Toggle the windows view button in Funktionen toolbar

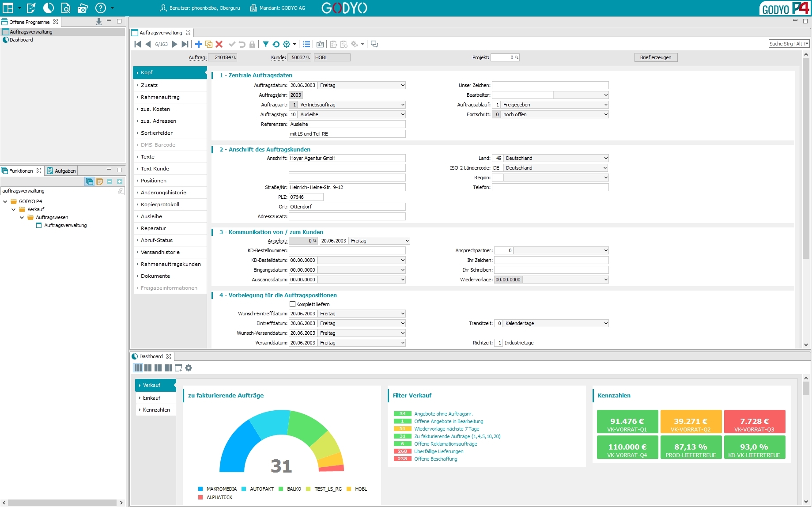coord(90,182)
